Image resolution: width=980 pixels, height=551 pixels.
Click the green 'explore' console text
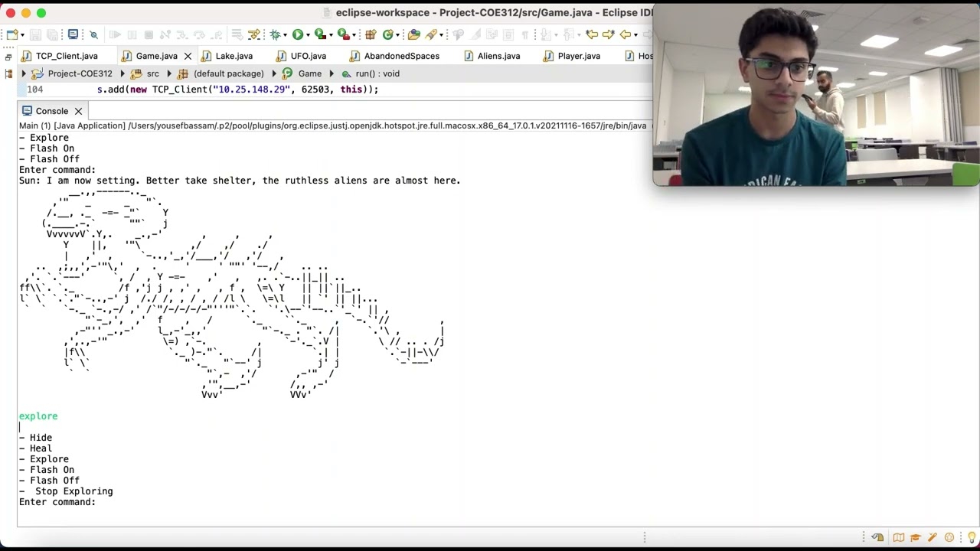[x=38, y=416]
